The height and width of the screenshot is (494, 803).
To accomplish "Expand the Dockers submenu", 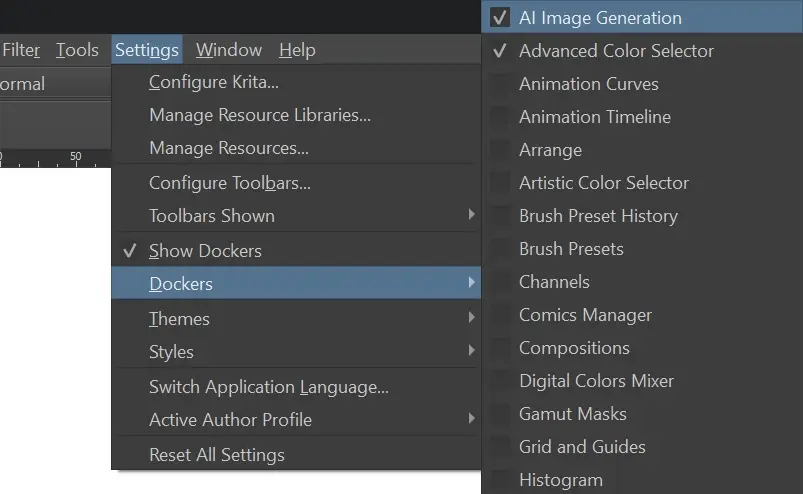I will pos(296,283).
